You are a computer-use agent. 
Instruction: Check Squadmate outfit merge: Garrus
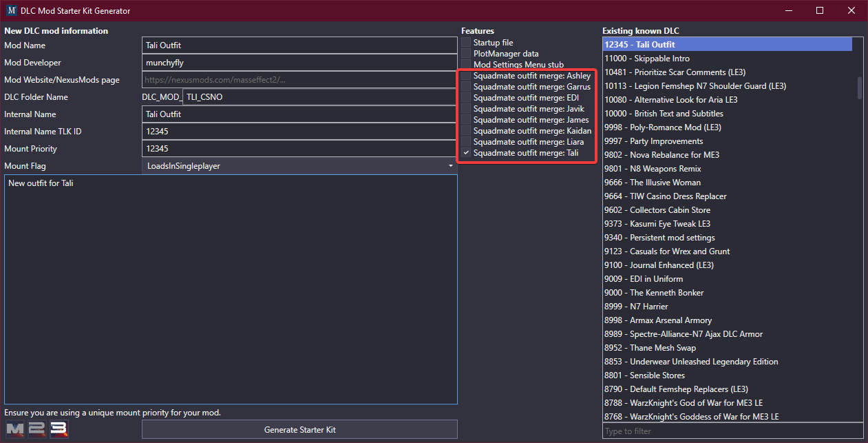(466, 87)
